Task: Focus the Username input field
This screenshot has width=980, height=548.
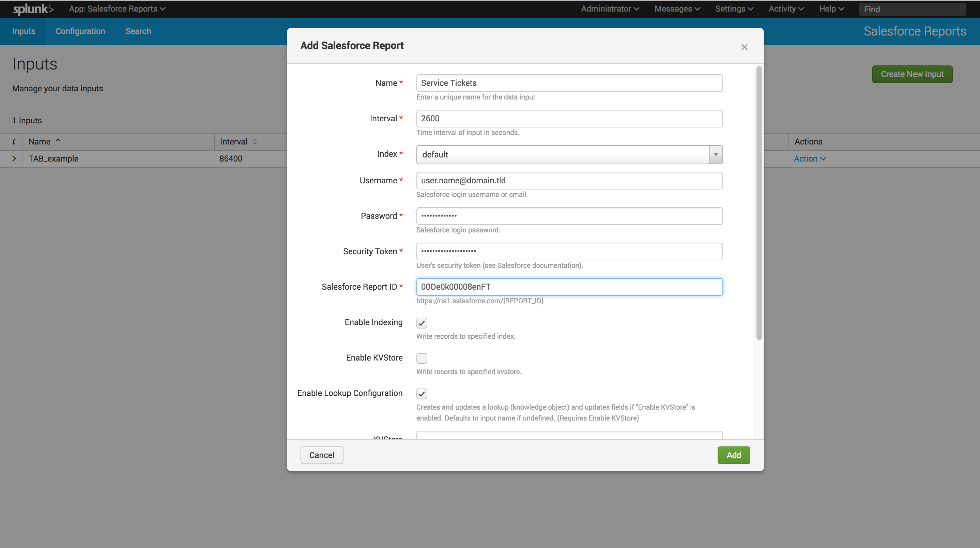Action: (569, 180)
